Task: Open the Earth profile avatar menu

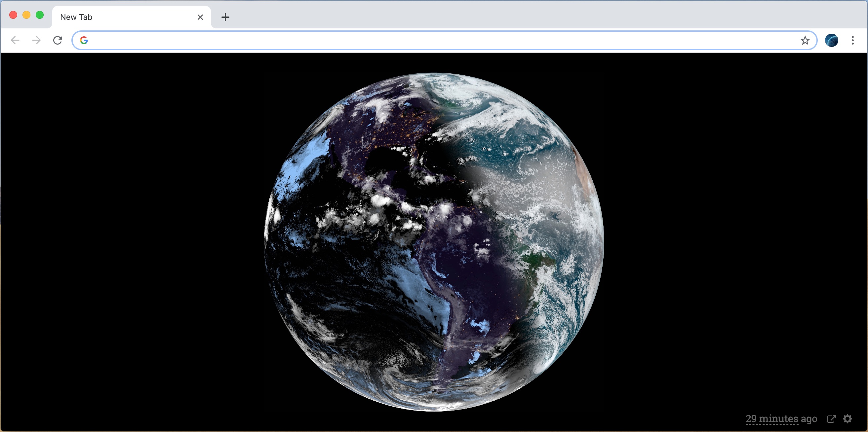Action: click(x=831, y=40)
